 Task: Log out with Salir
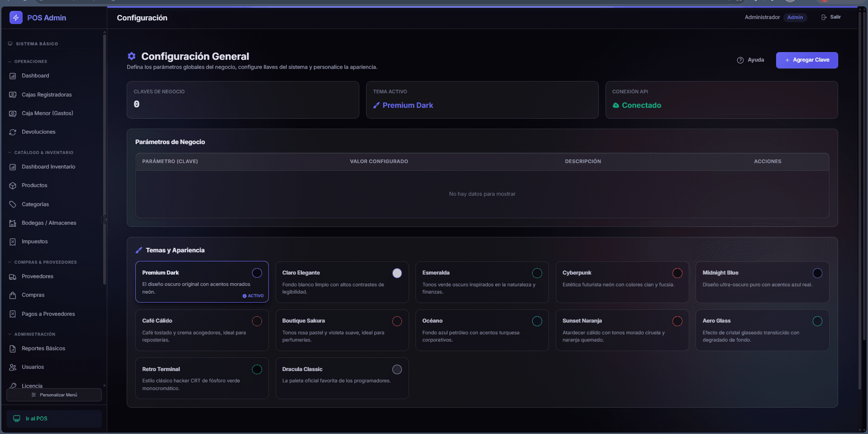point(831,17)
